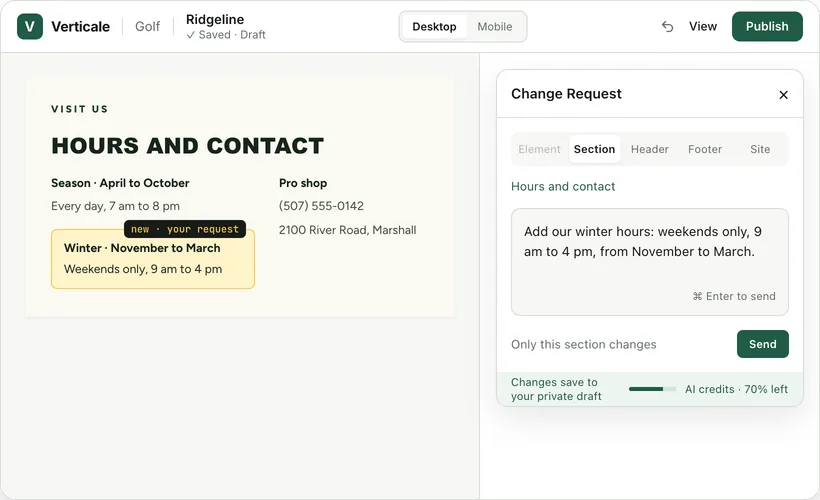Click the 'new · your request' badge
The height and width of the screenshot is (500, 820).
point(185,229)
